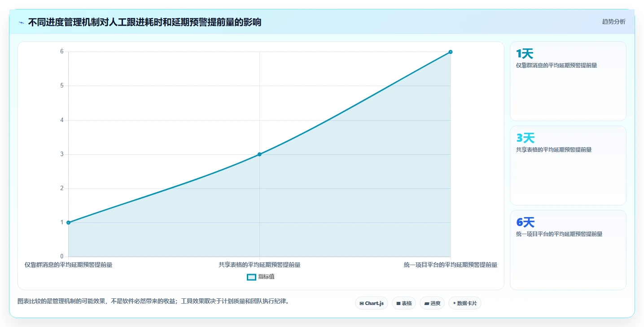Click the y-axis tick label 2
644x327 pixels.
click(x=62, y=188)
